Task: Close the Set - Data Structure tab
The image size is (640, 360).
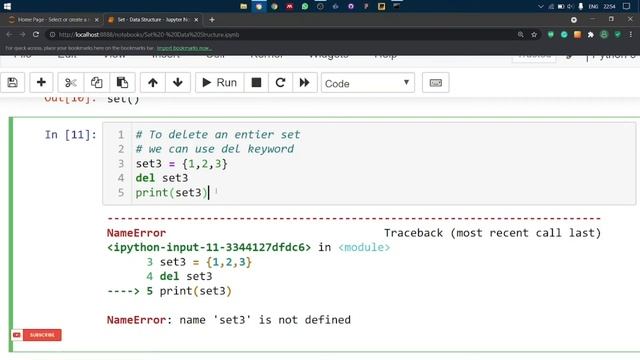Action: click(196, 20)
